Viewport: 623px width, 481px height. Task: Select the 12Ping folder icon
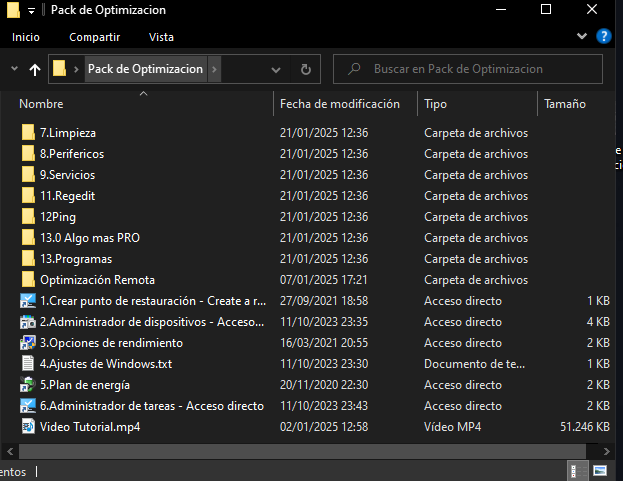pyautogui.click(x=28, y=217)
